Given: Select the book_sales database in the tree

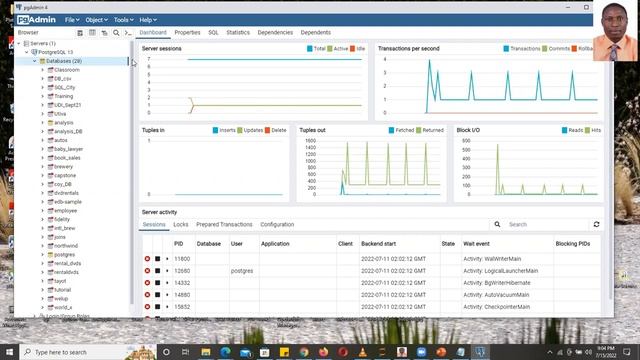Looking at the screenshot, I should [x=67, y=158].
